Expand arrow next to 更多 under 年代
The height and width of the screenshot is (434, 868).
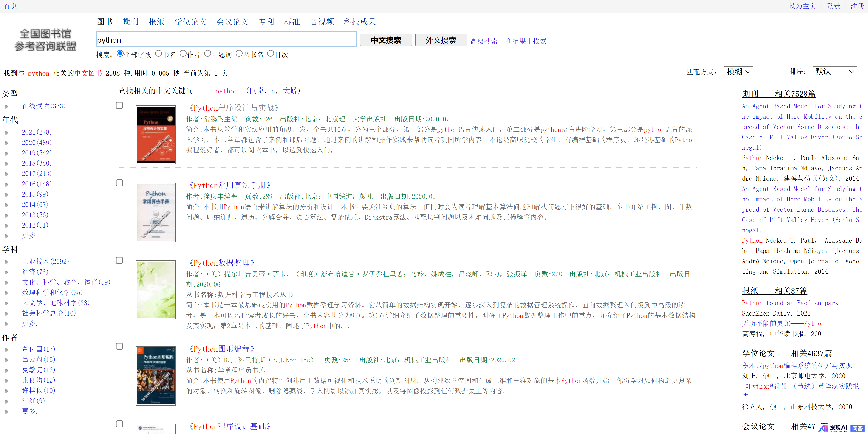click(x=6, y=236)
